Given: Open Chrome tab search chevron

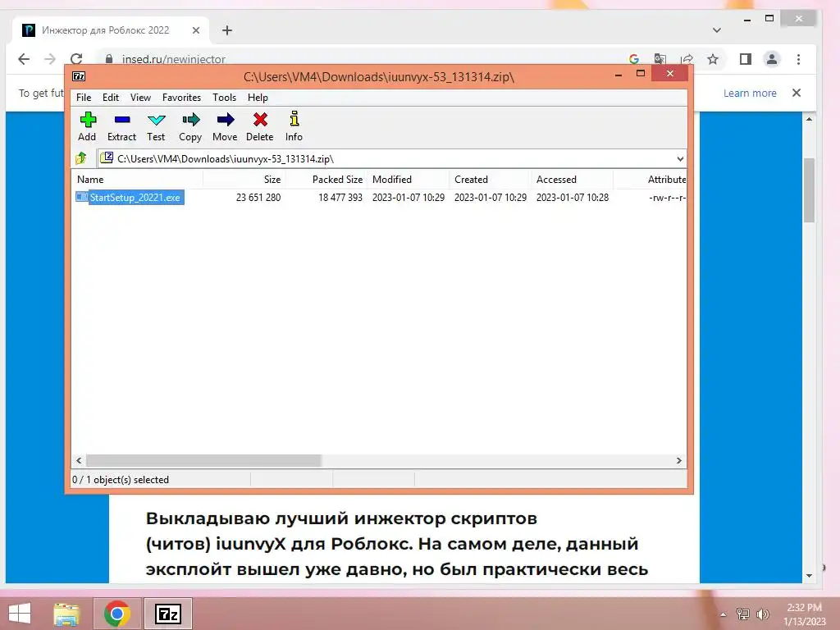Looking at the screenshot, I should (x=717, y=30).
